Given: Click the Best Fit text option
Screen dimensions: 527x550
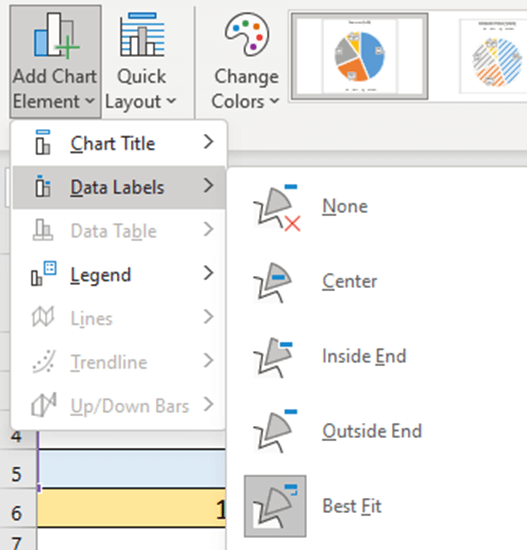Looking at the screenshot, I should (352, 506).
